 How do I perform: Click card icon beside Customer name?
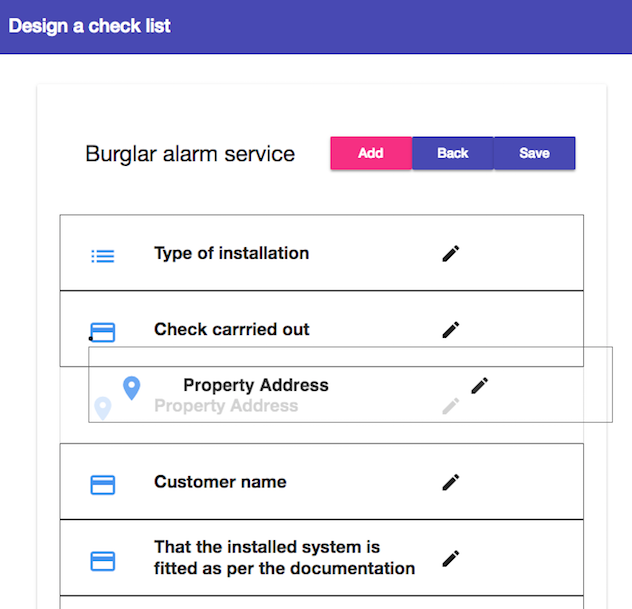[x=103, y=484]
